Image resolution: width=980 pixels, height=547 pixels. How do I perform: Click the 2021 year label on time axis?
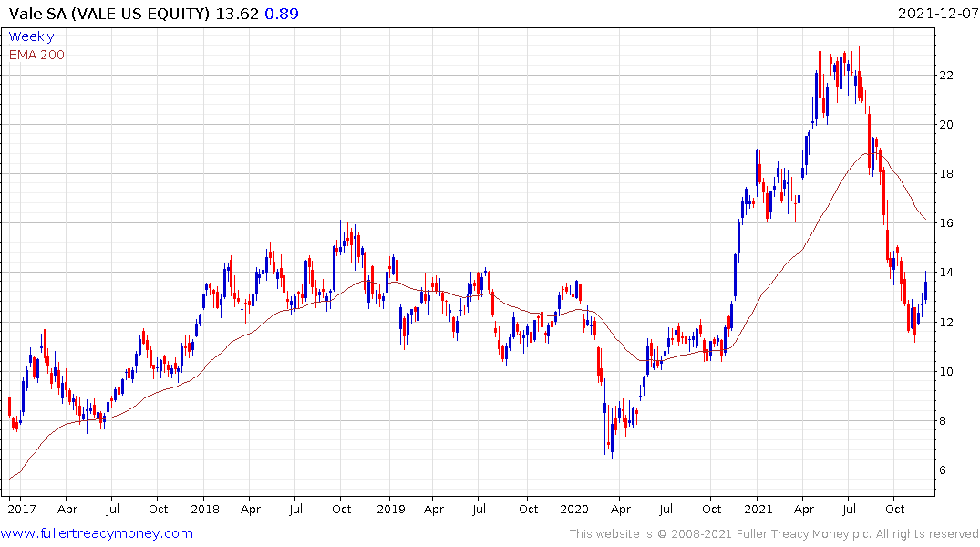point(758,509)
